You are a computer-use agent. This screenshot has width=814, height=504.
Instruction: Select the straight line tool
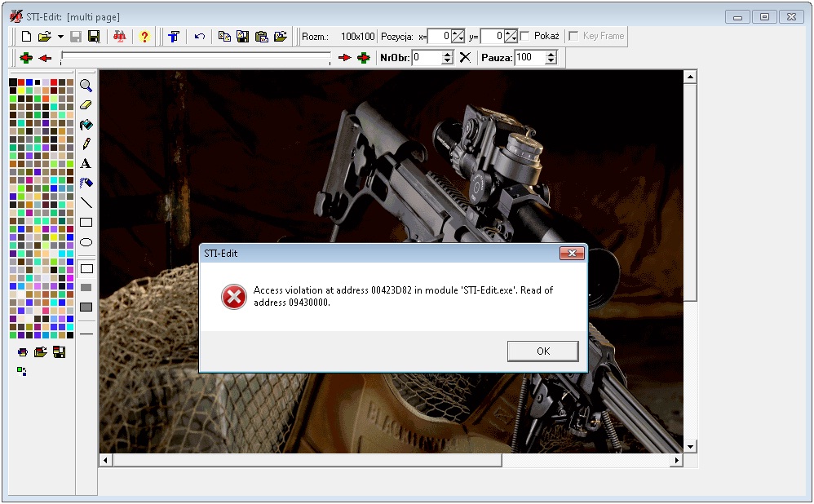(86, 203)
